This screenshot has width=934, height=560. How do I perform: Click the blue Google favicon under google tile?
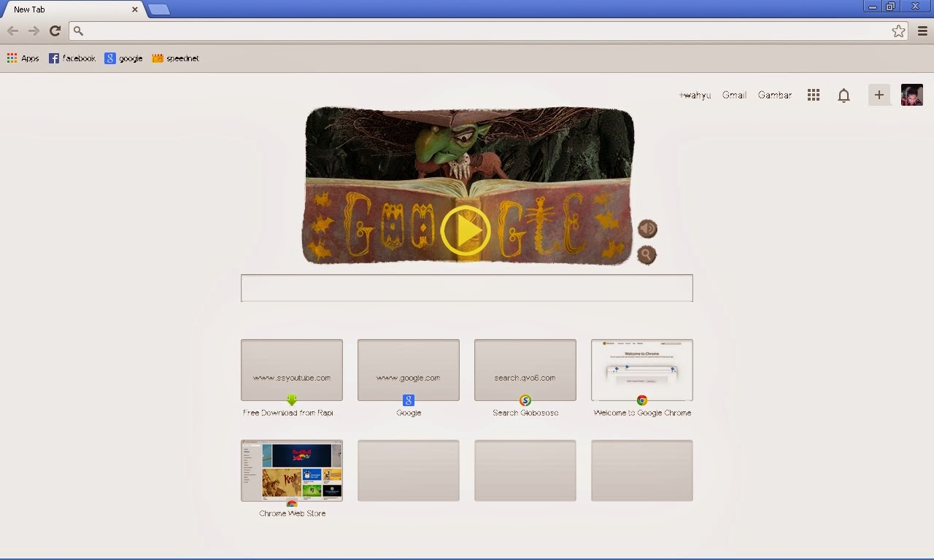click(409, 400)
